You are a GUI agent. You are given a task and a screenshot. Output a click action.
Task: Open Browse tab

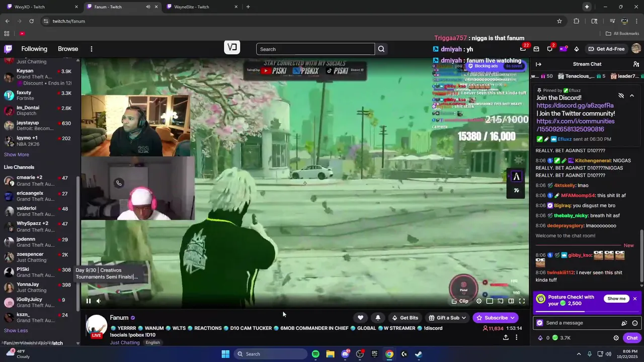(x=68, y=49)
